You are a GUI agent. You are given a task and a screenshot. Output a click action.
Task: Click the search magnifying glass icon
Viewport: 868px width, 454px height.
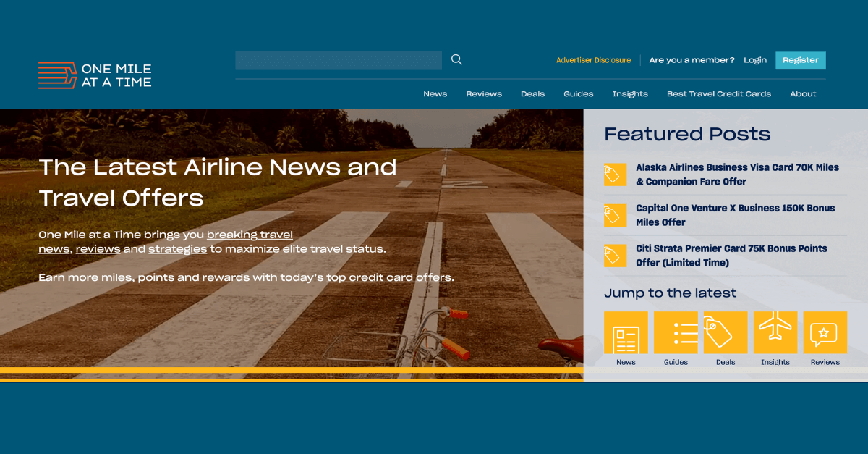point(456,59)
